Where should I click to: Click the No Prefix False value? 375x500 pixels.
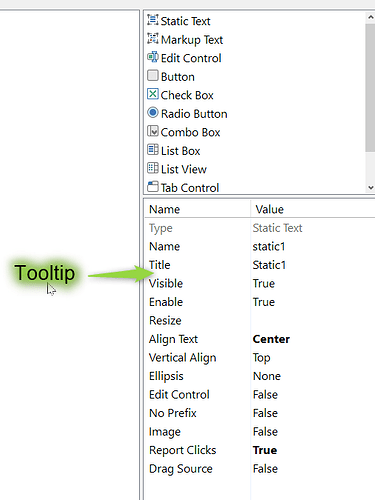tap(265, 413)
